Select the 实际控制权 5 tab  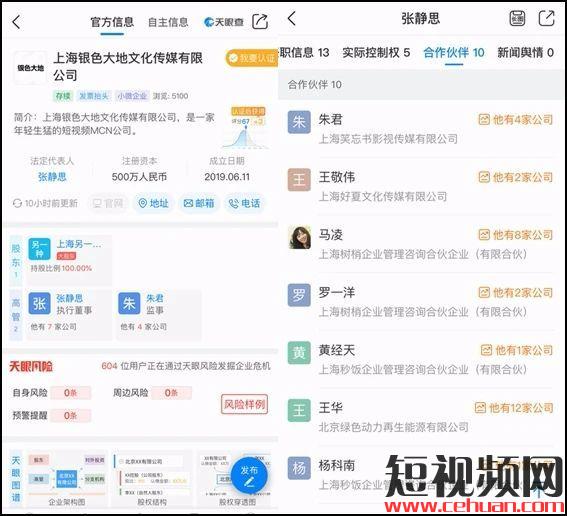pyautogui.click(x=376, y=53)
